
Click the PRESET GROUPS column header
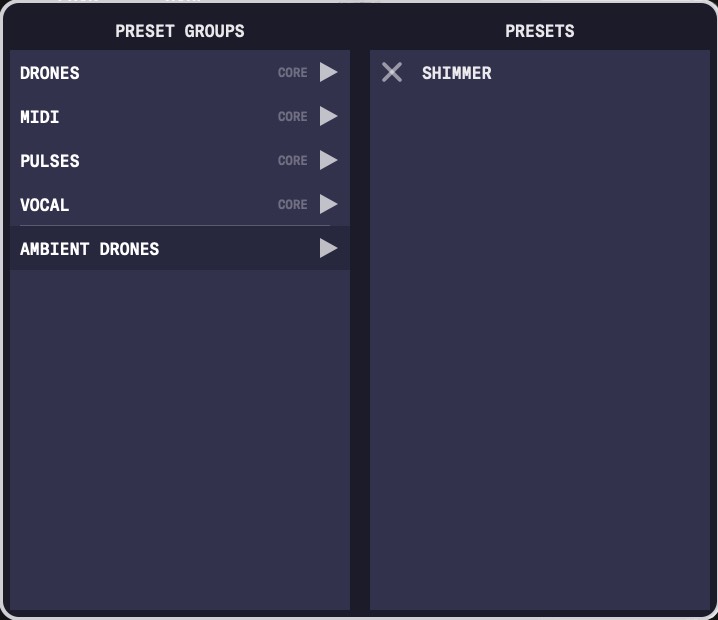[180, 31]
